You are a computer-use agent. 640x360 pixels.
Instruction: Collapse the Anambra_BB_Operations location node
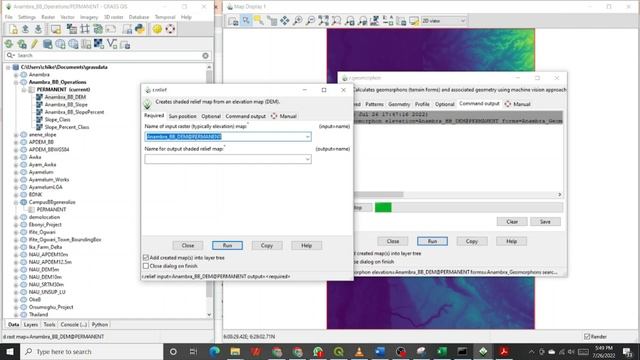pos(16,82)
